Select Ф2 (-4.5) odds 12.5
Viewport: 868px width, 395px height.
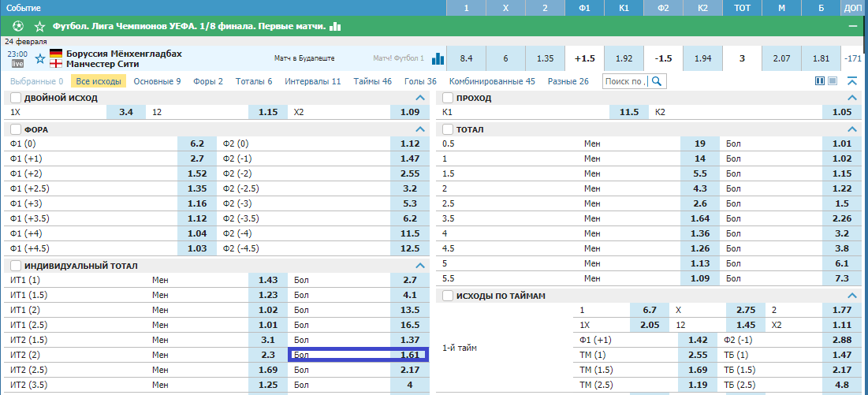[410, 248]
